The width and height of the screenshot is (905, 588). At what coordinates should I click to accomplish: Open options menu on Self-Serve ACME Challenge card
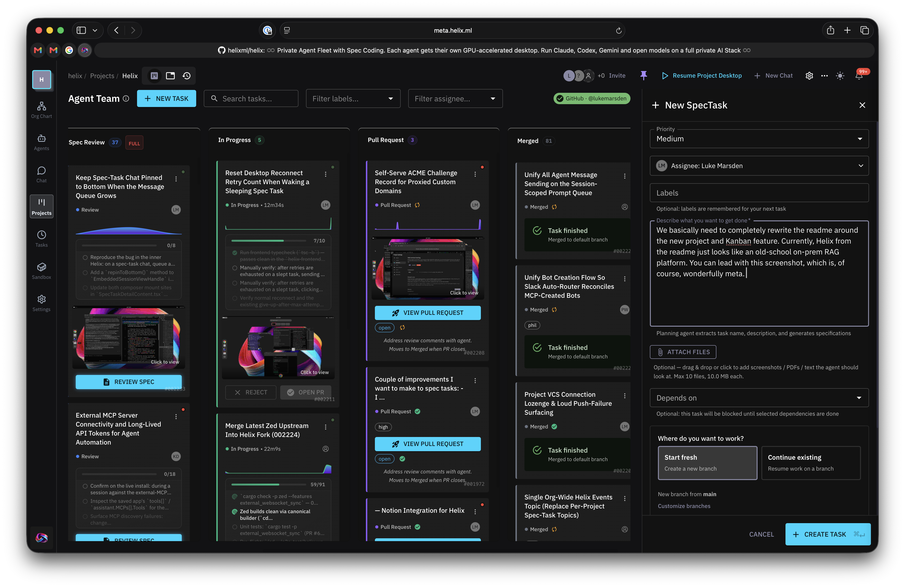475,174
